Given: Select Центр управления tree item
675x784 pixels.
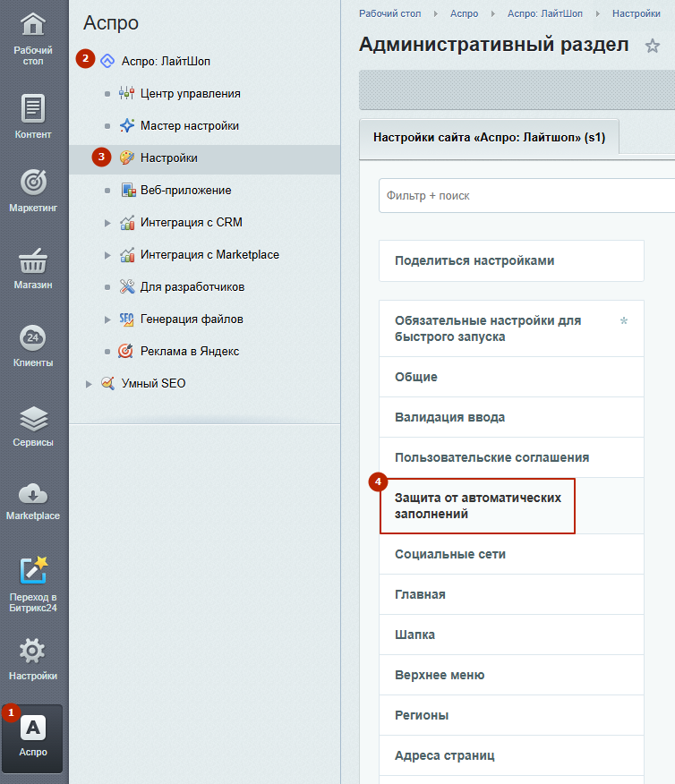Looking at the screenshot, I should (x=190, y=93).
